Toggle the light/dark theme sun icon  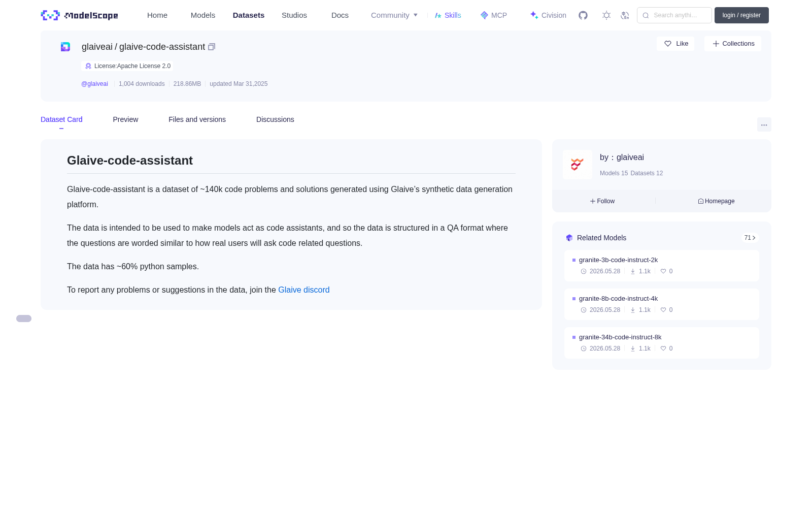(606, 15)
